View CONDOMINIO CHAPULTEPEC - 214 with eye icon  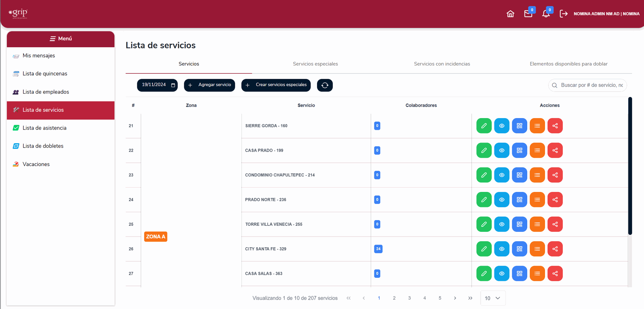click(x=501, y=175)
